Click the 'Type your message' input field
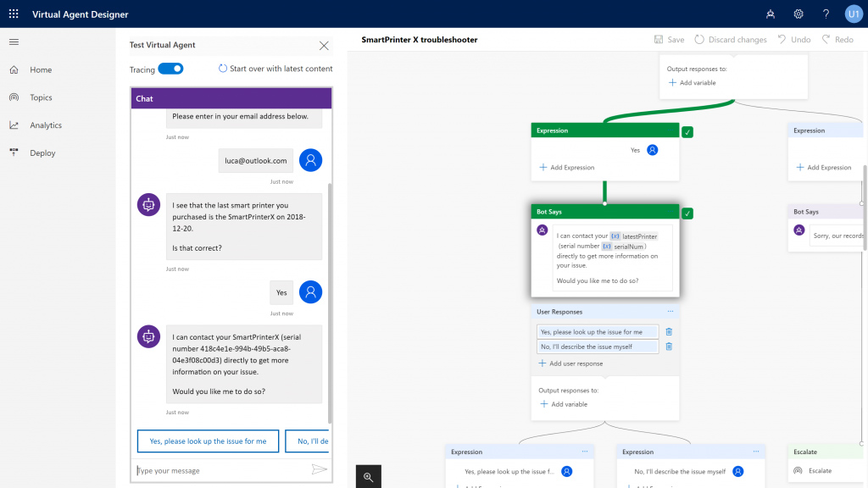The width and height of the screenshot is (868, 488). [x=220, y=470]
